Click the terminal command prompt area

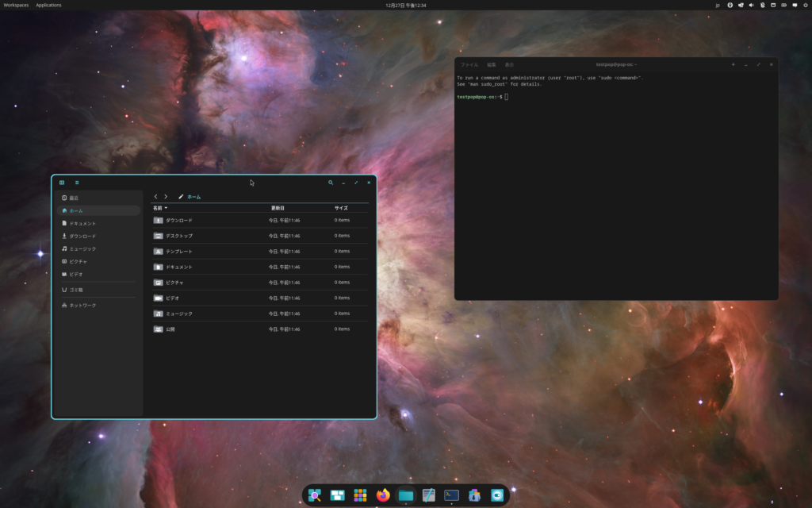[555, 97]
